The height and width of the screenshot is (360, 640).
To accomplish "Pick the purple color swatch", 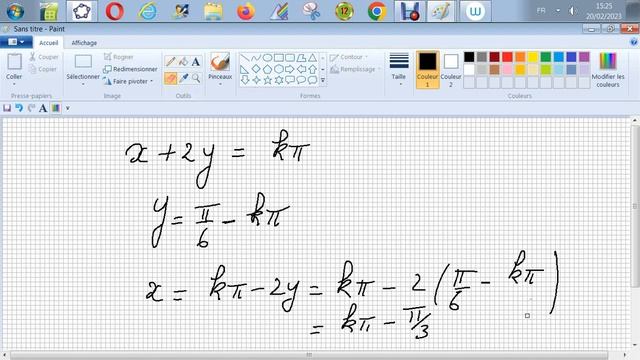I will pos(584,57).
